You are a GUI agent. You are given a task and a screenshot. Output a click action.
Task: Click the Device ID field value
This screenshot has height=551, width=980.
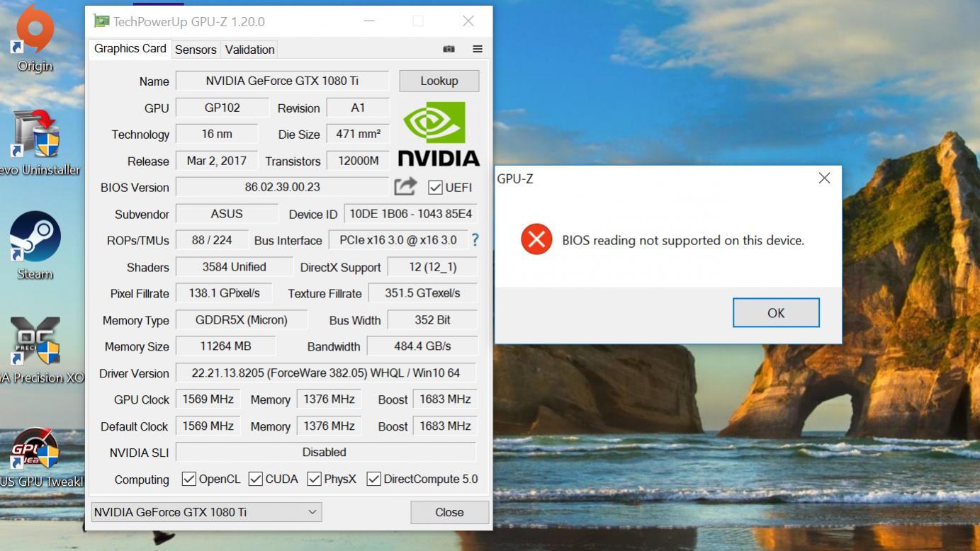410,214
